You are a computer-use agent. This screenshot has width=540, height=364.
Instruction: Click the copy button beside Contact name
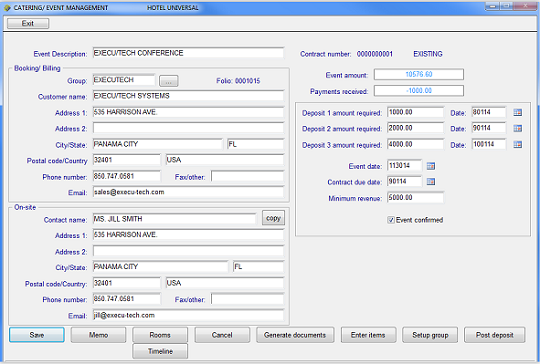pyautogui.click(x=273, y=218)
